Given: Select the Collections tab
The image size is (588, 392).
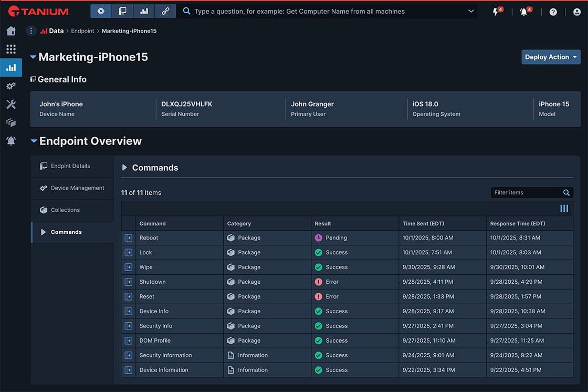Looking at the screenshot, I should (x=72, y=210).
